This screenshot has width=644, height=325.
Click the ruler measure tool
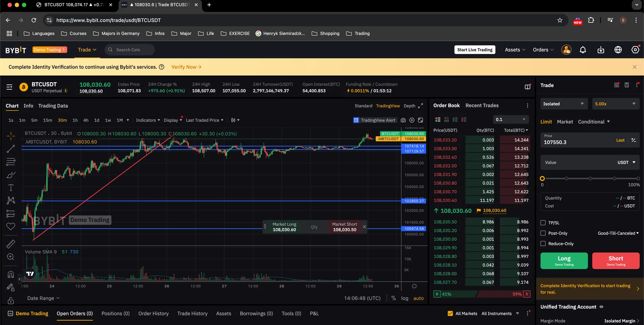[x=11, y=244]
